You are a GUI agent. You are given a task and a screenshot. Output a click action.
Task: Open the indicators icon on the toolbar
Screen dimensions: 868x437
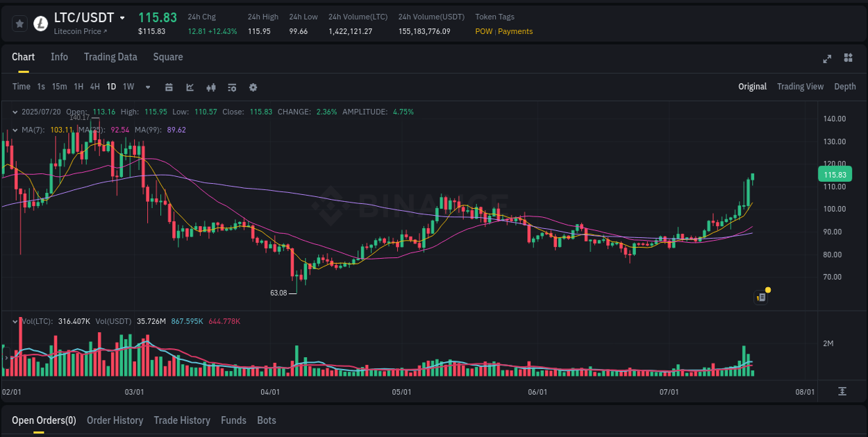(210, 87)
